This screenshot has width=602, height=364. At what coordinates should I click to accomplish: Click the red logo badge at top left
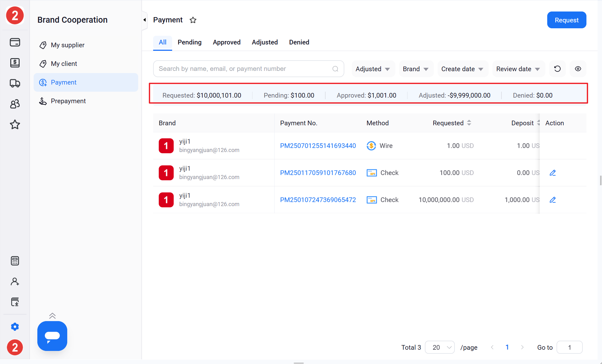tap(15, 15)
